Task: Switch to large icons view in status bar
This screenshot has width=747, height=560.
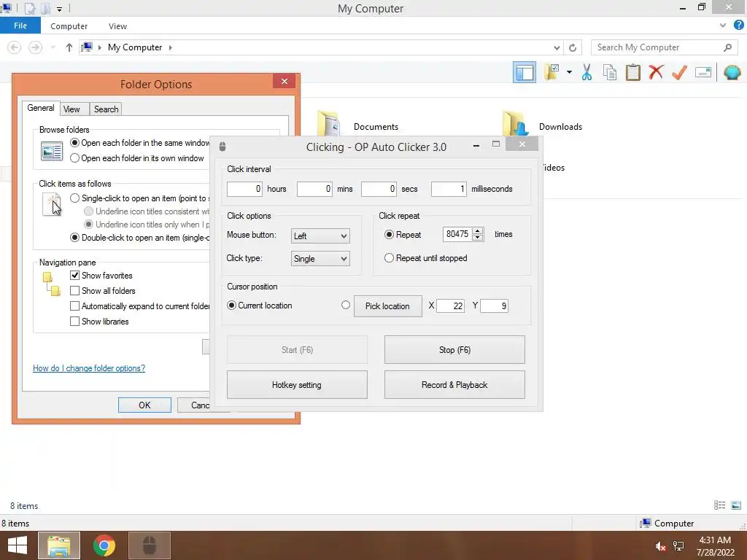Action: (736, 505)
